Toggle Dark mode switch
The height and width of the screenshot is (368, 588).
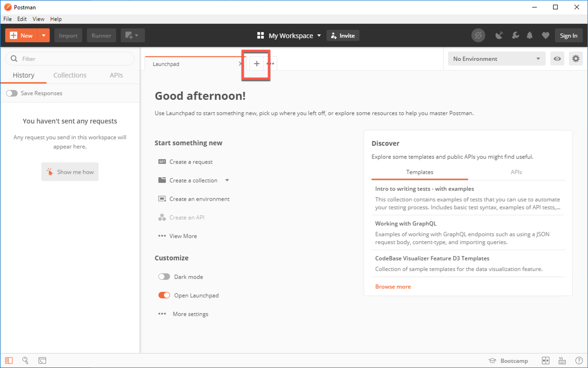(164, 277)
